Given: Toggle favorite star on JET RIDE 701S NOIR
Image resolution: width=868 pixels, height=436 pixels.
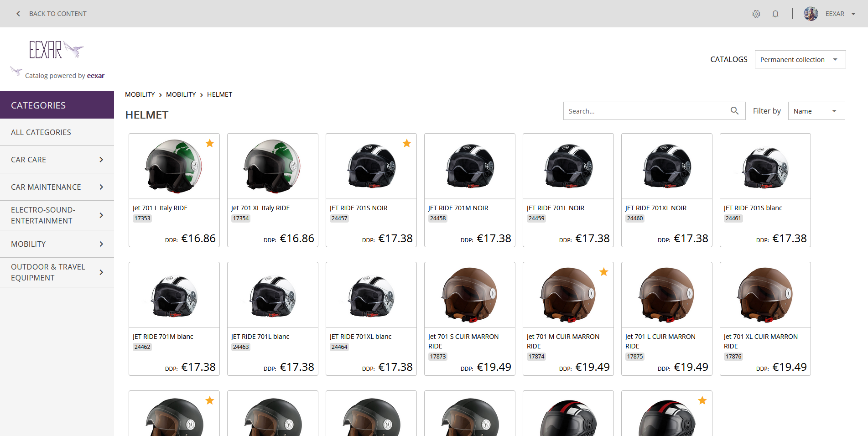Looking at the screenshot, I should click(x=407, y=143).
